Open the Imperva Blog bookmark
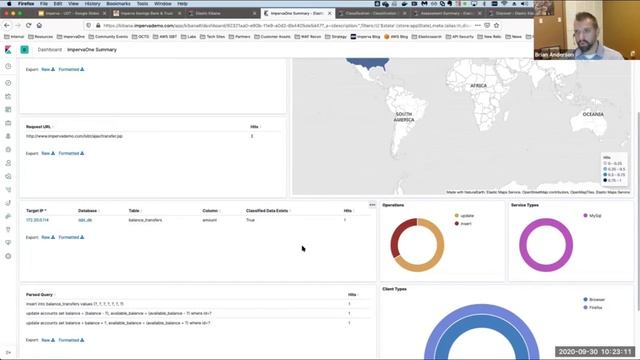 (365, 37)
